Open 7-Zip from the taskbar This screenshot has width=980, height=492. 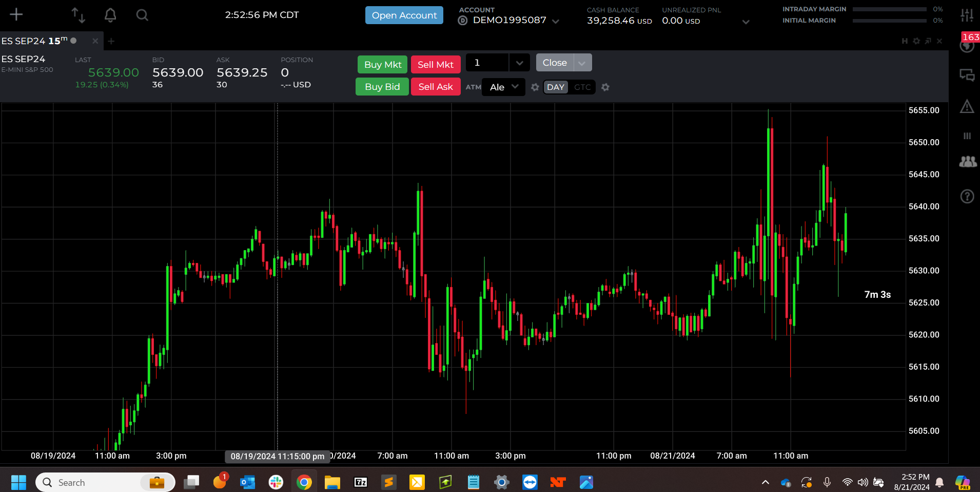[361, 482]
